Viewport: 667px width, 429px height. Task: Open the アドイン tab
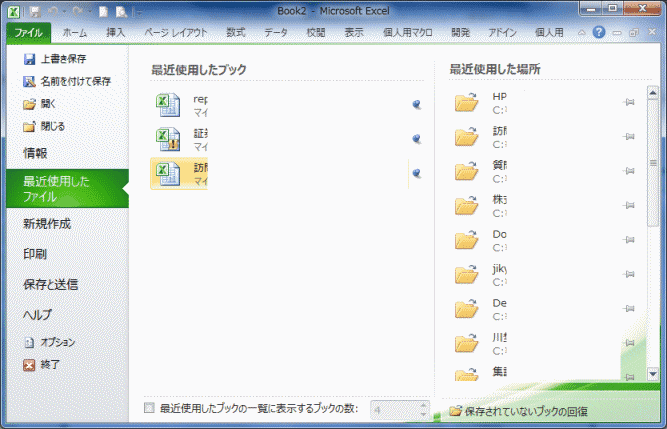(502, 33)
